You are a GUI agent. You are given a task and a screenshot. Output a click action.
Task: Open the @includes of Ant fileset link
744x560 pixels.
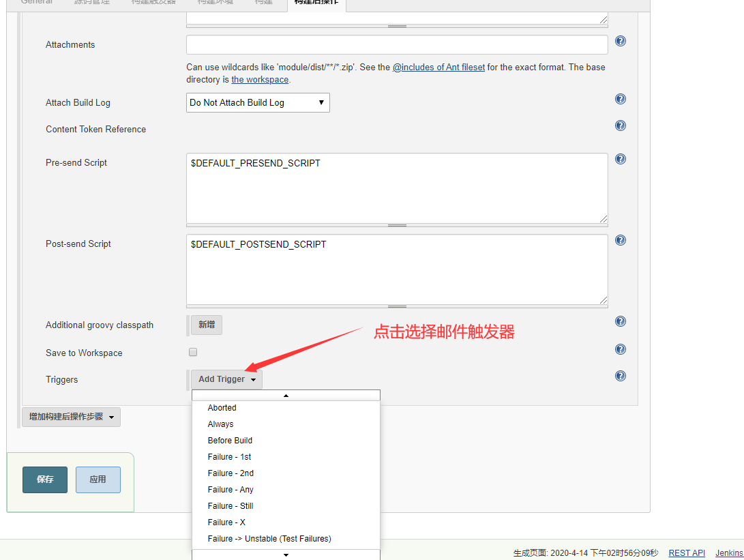(x=438, y=68)
